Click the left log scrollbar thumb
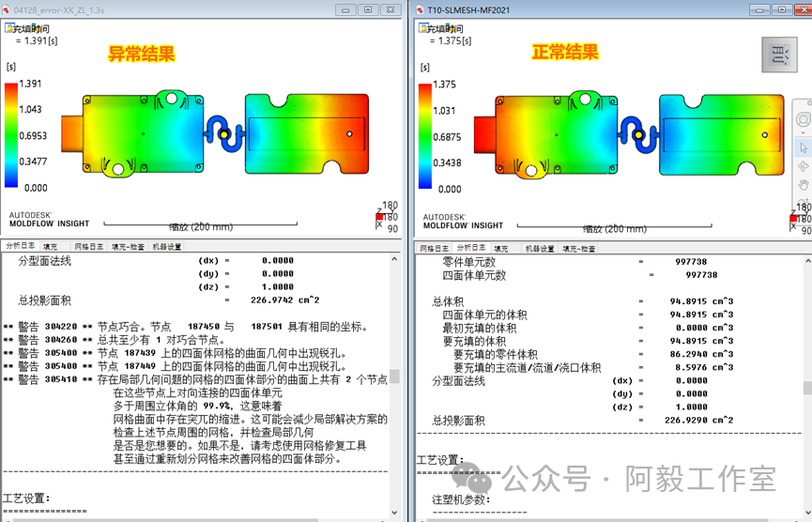The image size is (812, 522). click(x=394, y=376)
